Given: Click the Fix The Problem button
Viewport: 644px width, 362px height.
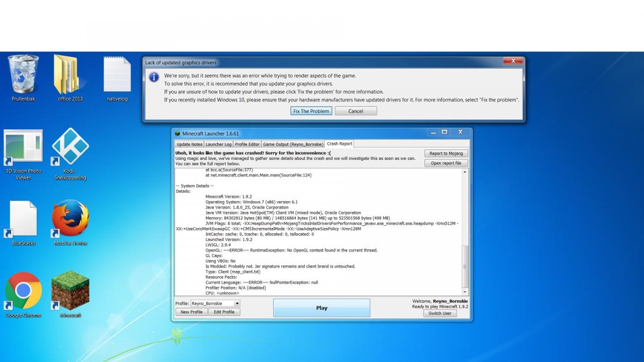Looking at the screenshot, I should click(x=311, y=111).
